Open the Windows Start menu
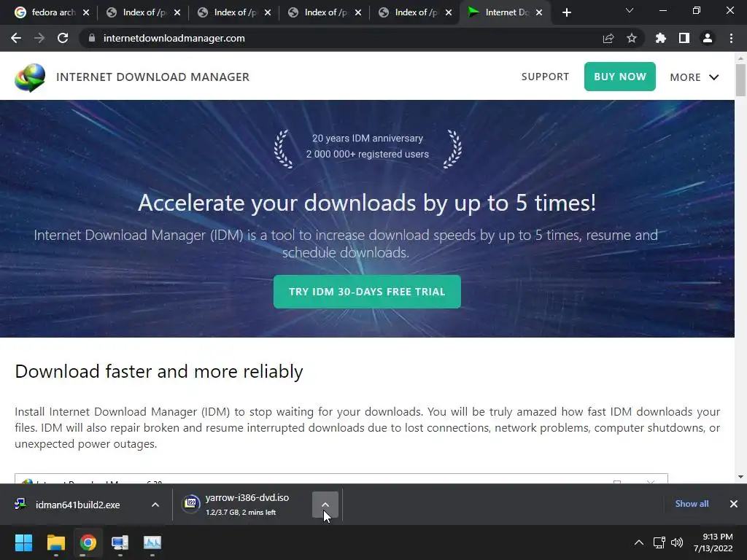 coord(23,542)
